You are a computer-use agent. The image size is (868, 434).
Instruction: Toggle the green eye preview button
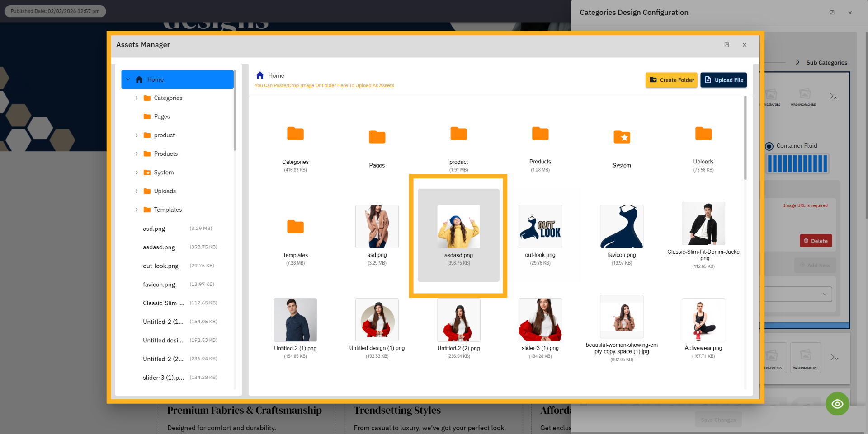click(x=837, y=404)
